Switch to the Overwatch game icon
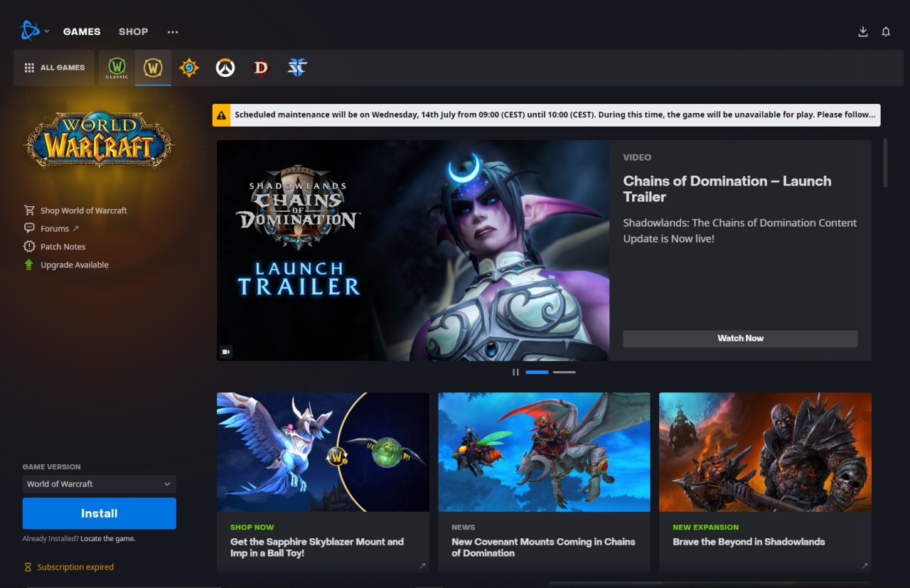 click(x=225, y=68)
